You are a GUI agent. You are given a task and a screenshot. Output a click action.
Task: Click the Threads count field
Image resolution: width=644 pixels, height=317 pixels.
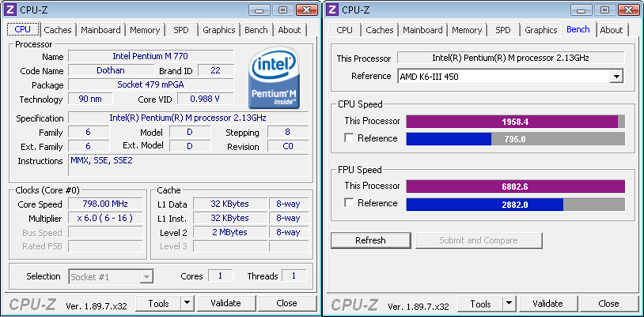point(294,276)
